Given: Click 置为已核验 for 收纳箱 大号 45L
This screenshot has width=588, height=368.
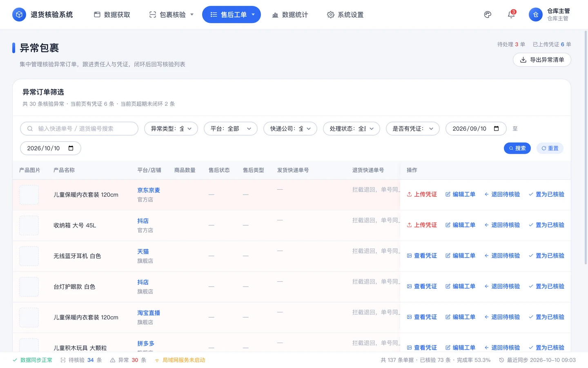Looking at the screenshot, I should [x=546, y=225].
